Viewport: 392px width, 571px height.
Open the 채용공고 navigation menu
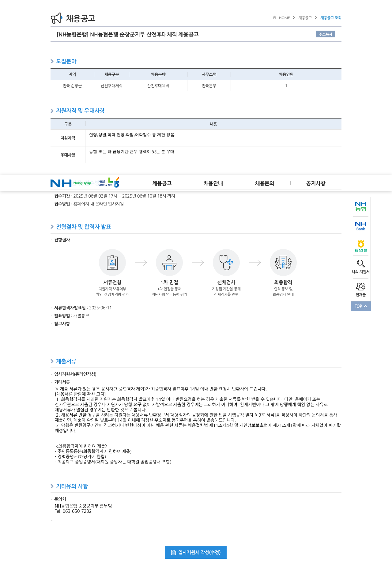point(162,183)
